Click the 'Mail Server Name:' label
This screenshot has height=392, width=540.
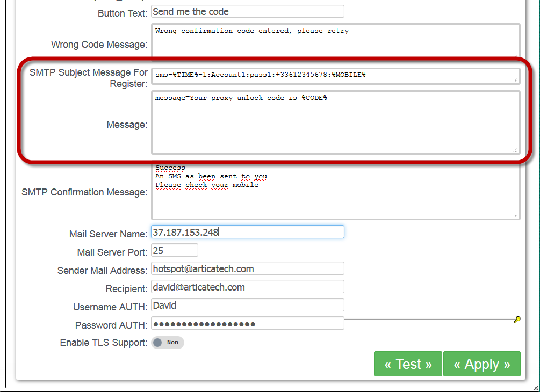(108, 234)
